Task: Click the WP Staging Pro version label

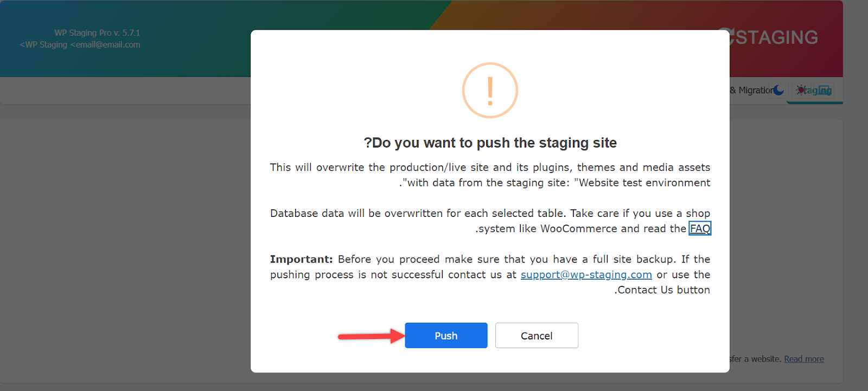Action: 97,33
